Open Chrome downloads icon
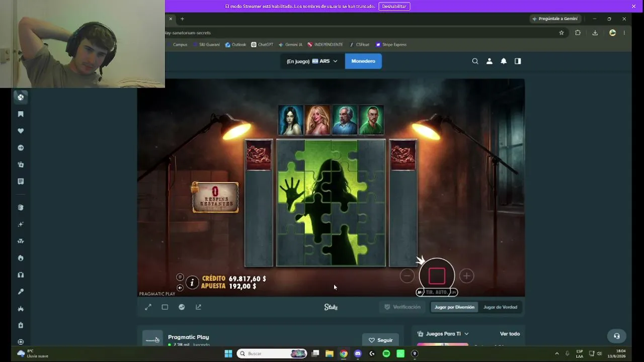Viewport: 644px width, 362px height. 595,33
